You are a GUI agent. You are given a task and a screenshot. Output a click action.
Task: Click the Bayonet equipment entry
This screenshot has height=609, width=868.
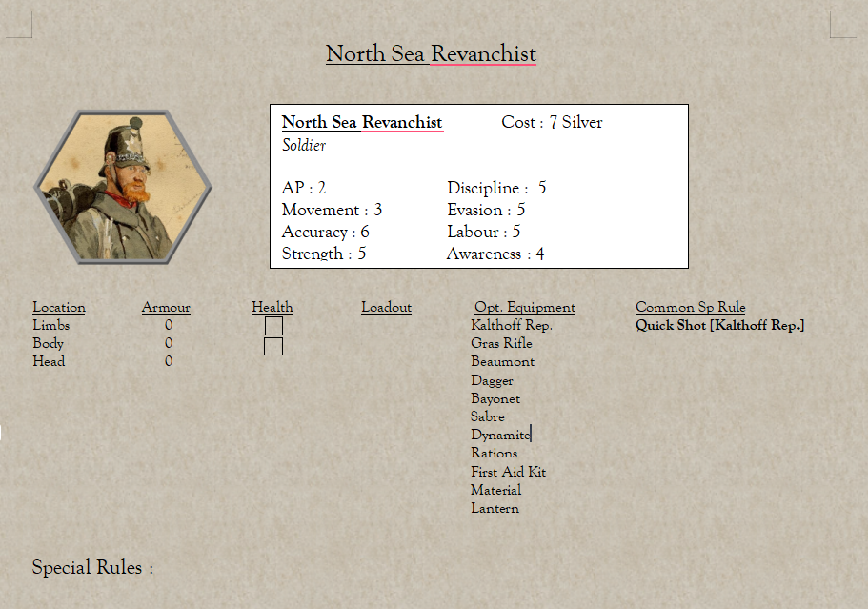495,398
